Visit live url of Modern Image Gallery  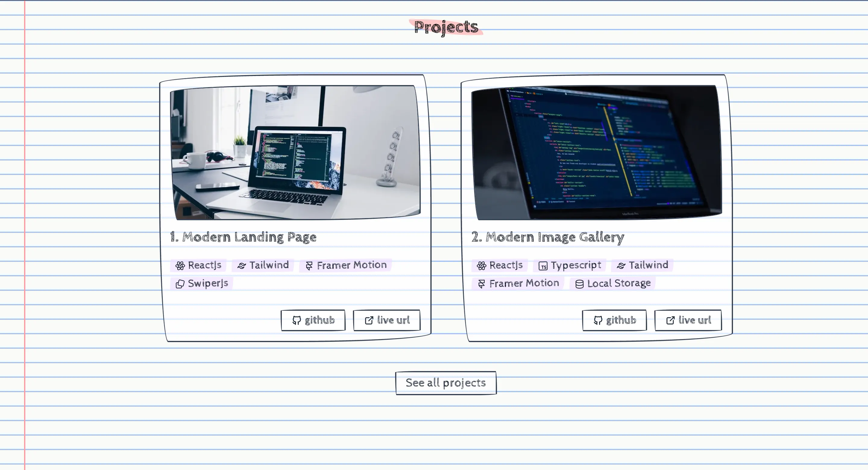(x=688, y=320)
